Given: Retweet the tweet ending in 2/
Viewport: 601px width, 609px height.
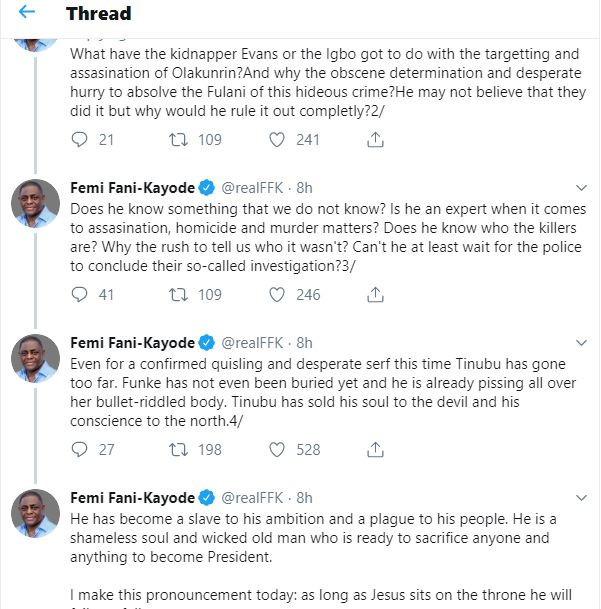Looking at the screenshot, I should pos(180,140).
